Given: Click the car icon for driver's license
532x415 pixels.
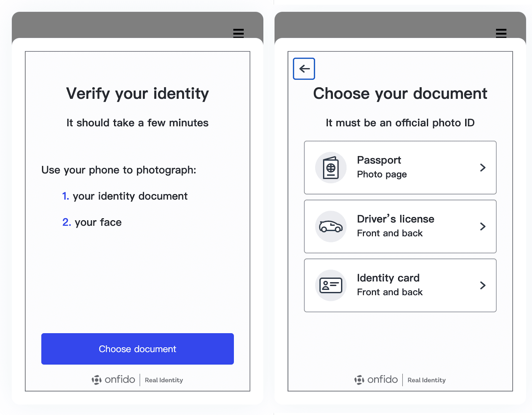Looking at the screenshot, I should pyautogui.click(x=331, y=226).
